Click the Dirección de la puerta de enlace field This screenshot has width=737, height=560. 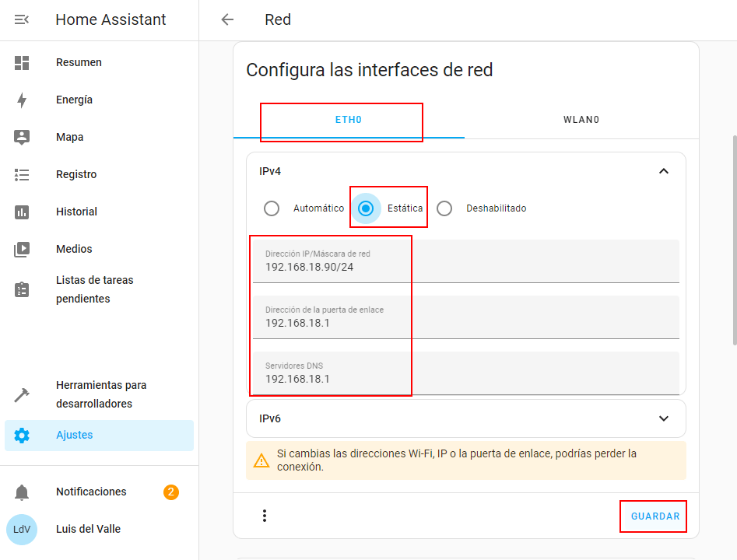(466, 317)
